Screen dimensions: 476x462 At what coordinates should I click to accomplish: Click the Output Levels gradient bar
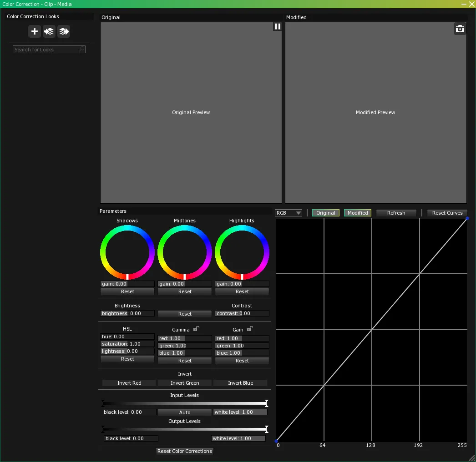tap(185, 429)
